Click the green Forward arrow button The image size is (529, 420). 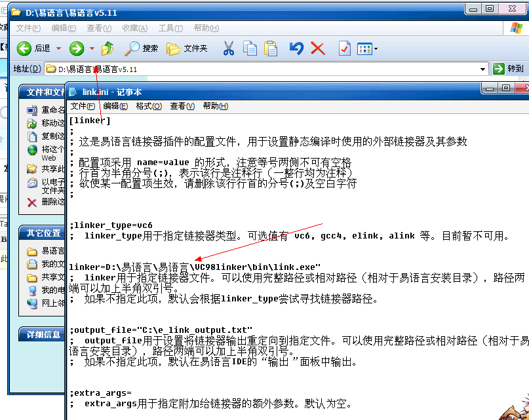pos(77,48)
